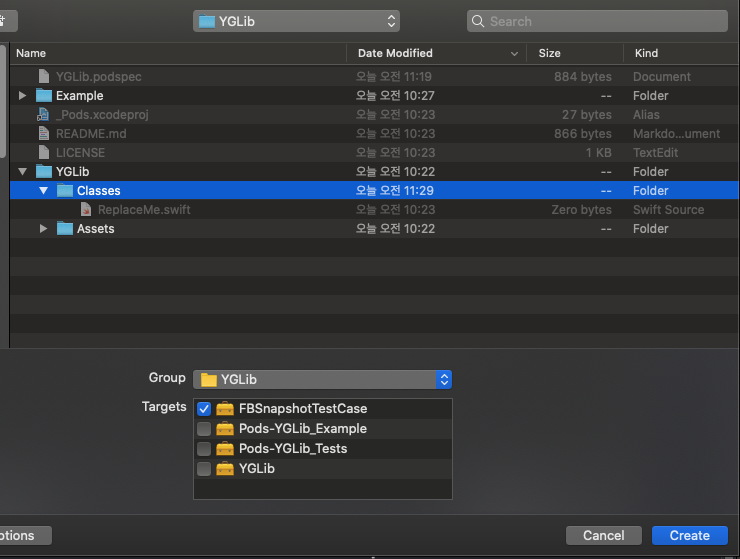The image size is (740, 559).
Task: Select the Assets folder name
Action: (96, 229)
